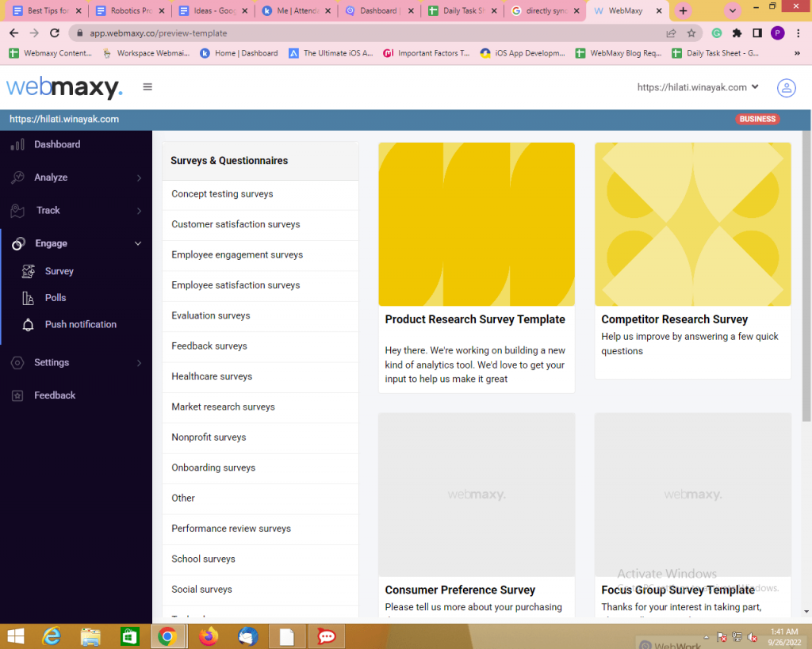Open the hilati.winayak.com site dropdown
Viewport: 812px width, 649px height.
pyautogui.click(x=698, y=87)
